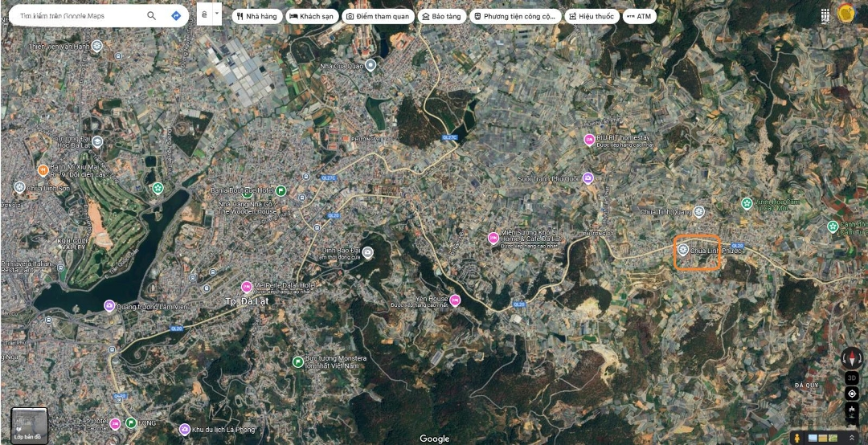The width and height of the screenshot is (868, 445).
Task: Open the Google apps grid
Action: (x=825, y=14)
